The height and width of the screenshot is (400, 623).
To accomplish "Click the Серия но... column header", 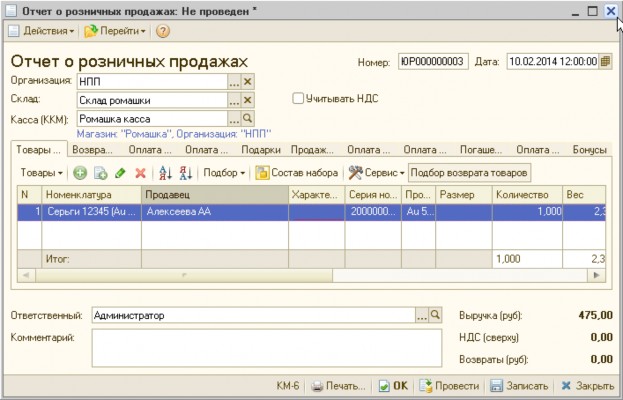I will (x=373, y=195).
